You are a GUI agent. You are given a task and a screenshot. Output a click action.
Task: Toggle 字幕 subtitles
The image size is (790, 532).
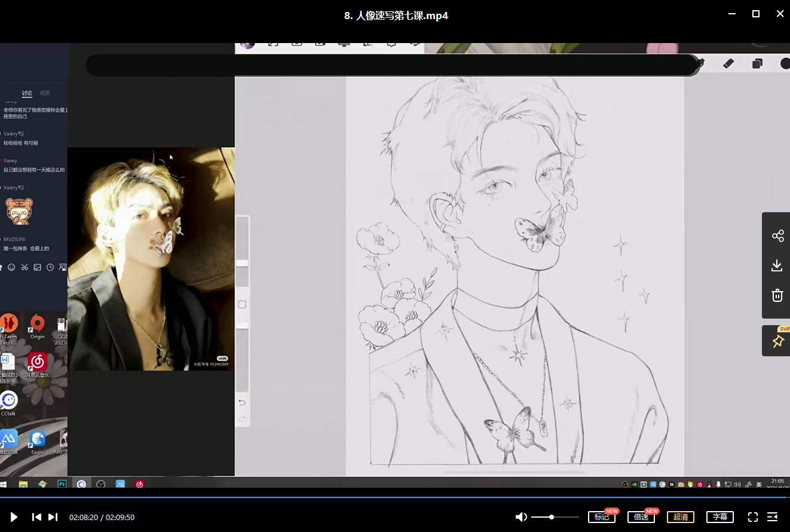click(719, 517)
